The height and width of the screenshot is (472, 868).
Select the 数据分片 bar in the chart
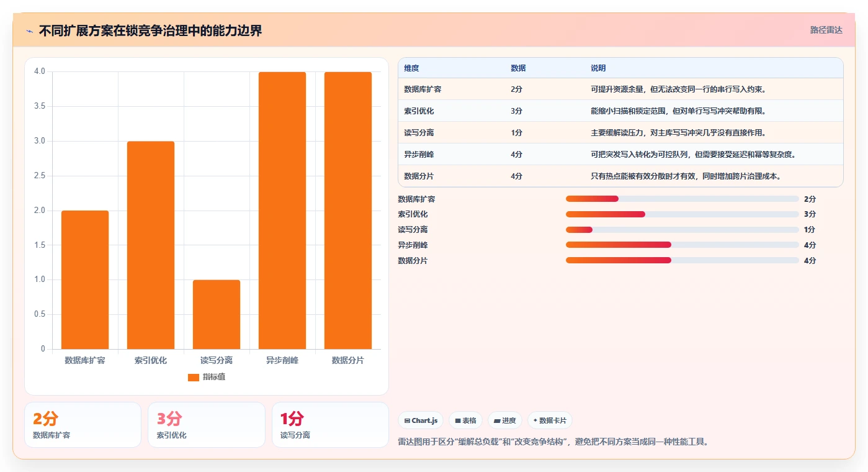point(348,211)
